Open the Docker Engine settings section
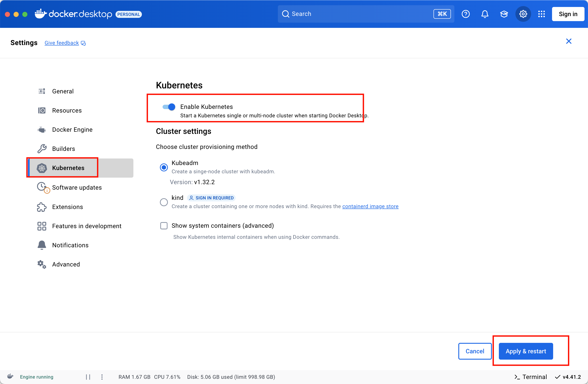This screenshot has height=384, width=588. pos(72,130)
